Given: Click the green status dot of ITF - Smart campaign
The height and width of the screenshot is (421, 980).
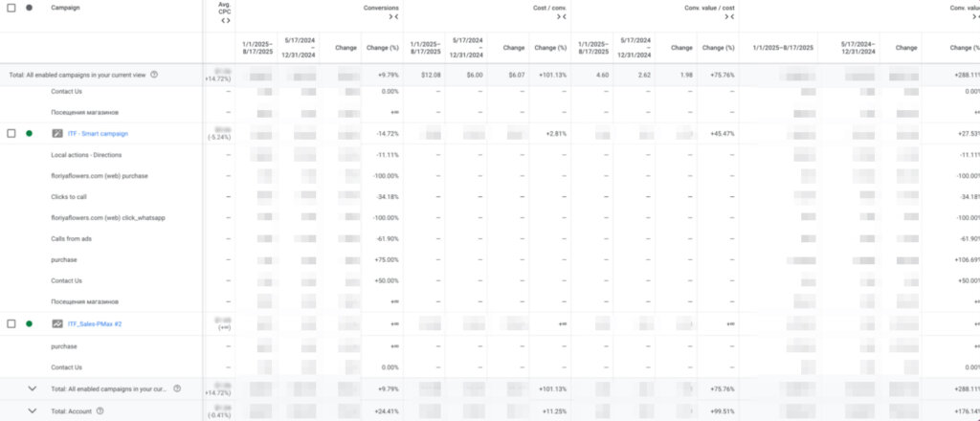Looking at the screenshot, I should (29, 134).
